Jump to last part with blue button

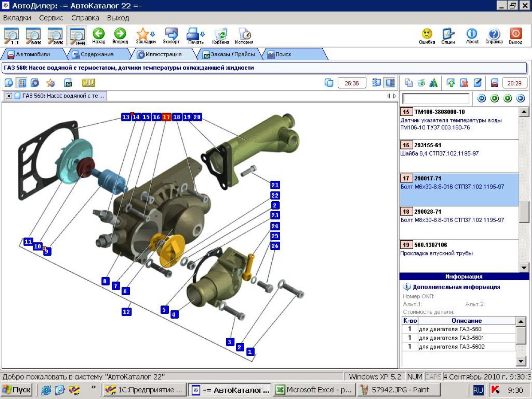pyautogui.click(x=520, y=98)
